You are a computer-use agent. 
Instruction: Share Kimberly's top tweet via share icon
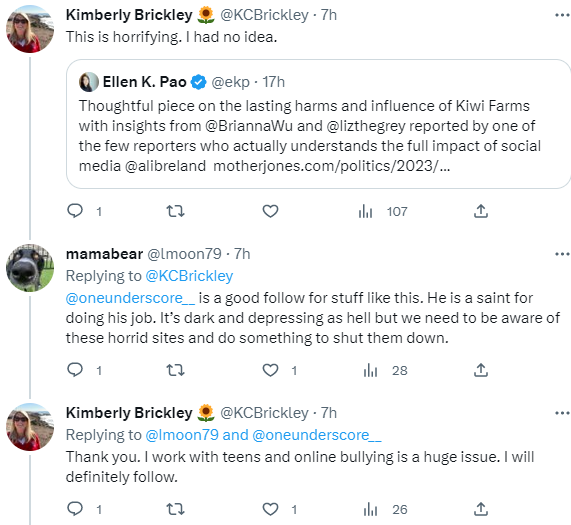click(x=481, y=211)
